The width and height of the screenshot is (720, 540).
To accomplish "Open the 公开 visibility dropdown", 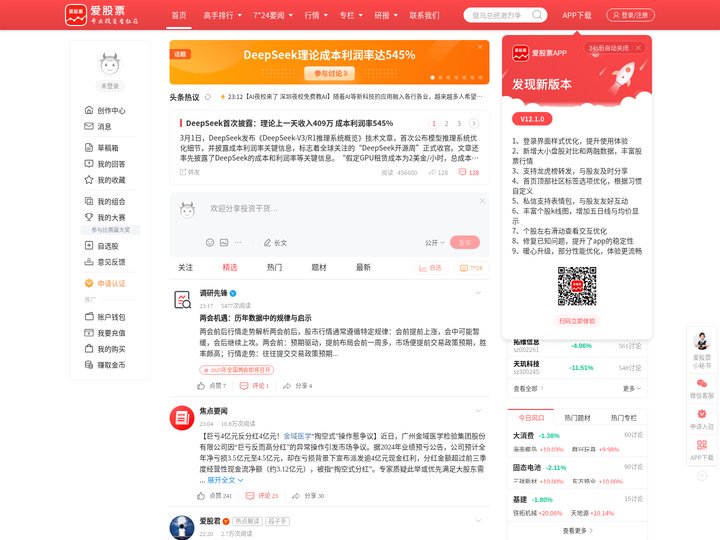I will 434,242.
